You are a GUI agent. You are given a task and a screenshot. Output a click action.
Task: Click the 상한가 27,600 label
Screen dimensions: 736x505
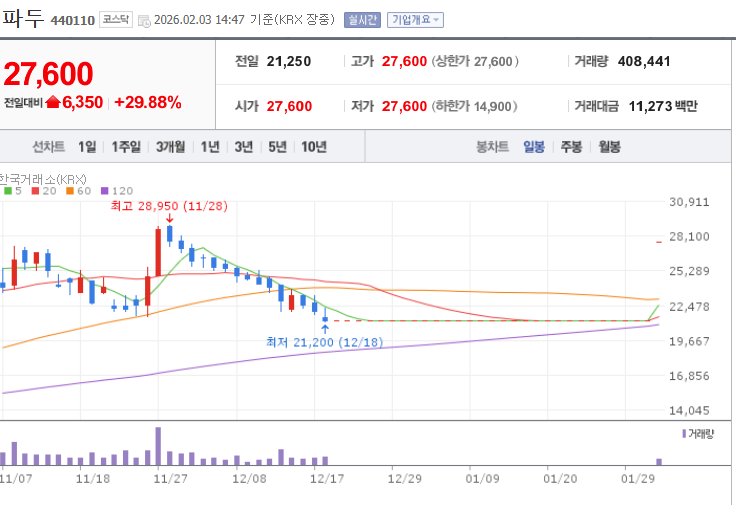click(475, 61)
